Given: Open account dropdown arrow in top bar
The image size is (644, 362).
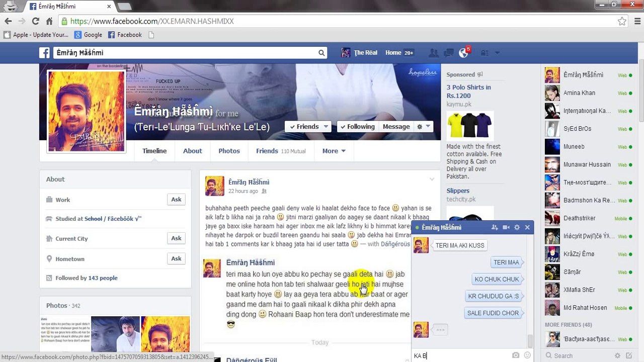Looking at the screenshot, I should [x=497, y=53].
